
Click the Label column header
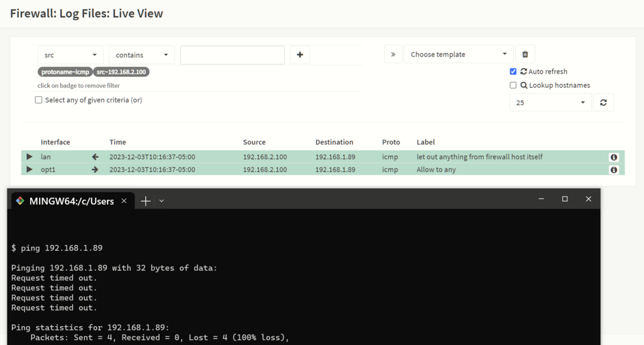426,142
